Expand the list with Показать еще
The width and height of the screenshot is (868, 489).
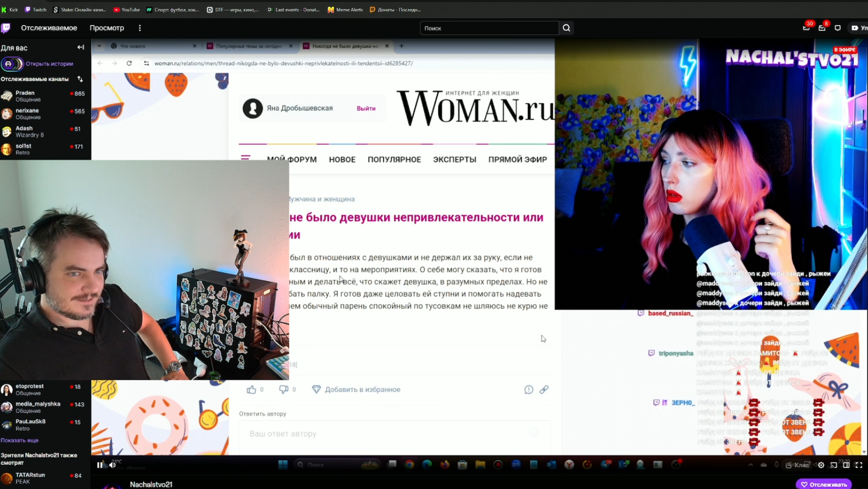point(20,440)
